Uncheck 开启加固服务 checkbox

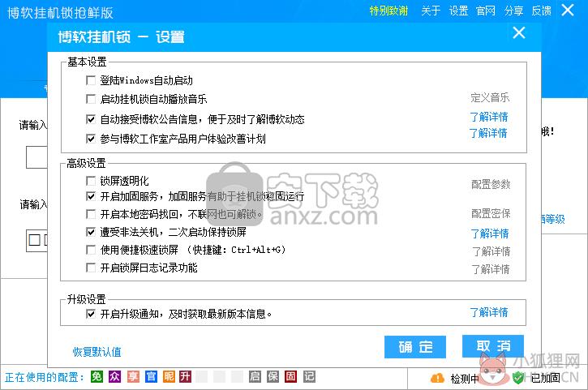click(x=90, y=196)
